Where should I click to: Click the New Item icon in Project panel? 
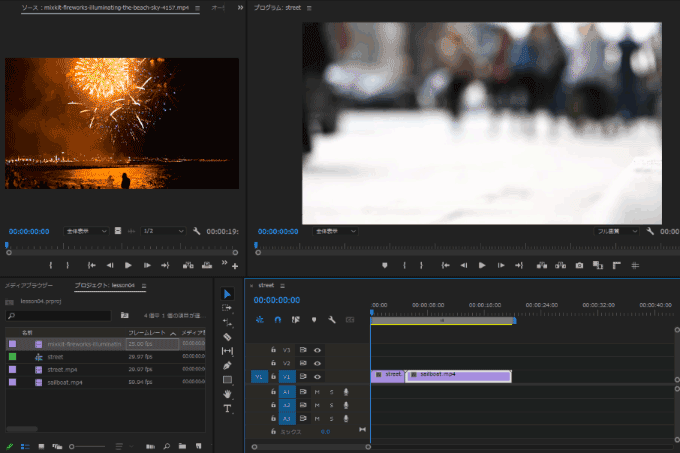[198, 446]
